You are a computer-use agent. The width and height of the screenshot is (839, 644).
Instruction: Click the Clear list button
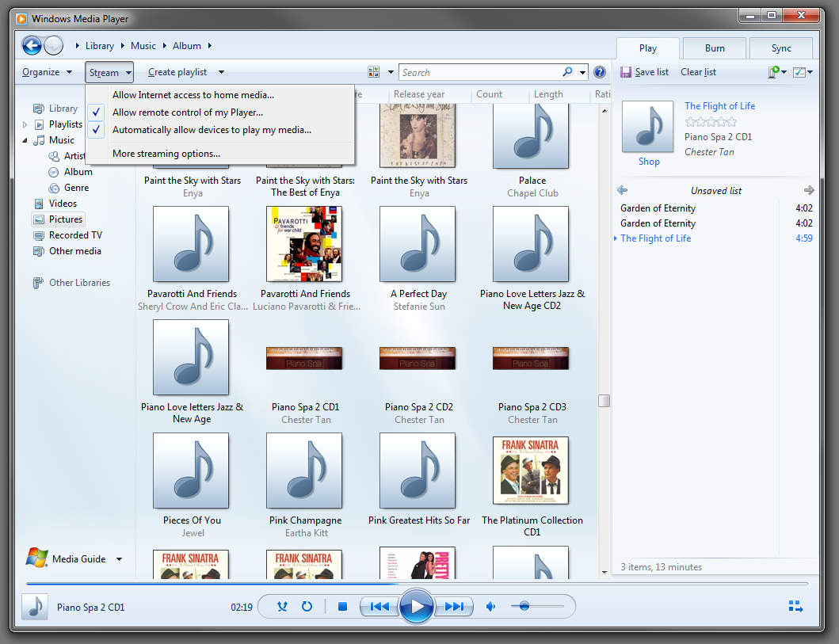pyautogui.click(x=698, y=71)
